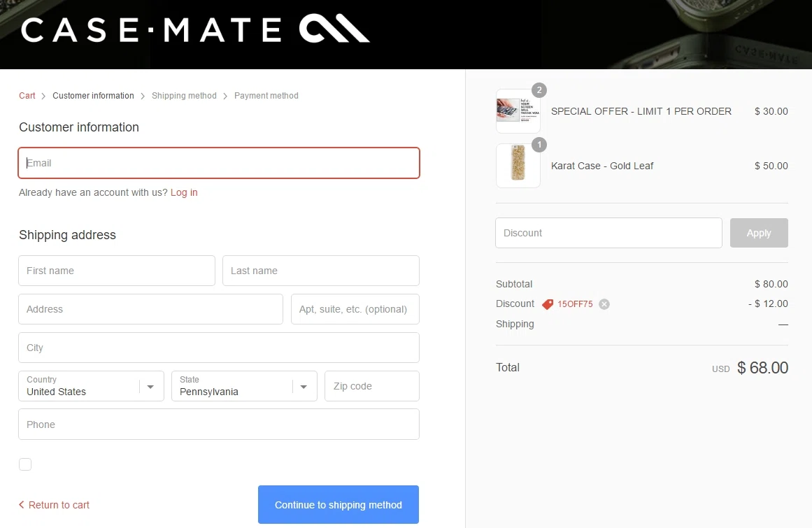Focus the Address field
The image size is (812, 528).
[150, 309]
